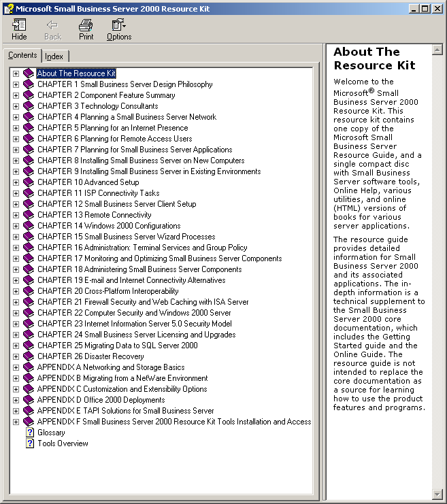Expand APPENDIX A Networking node

[x=16, y=367]
